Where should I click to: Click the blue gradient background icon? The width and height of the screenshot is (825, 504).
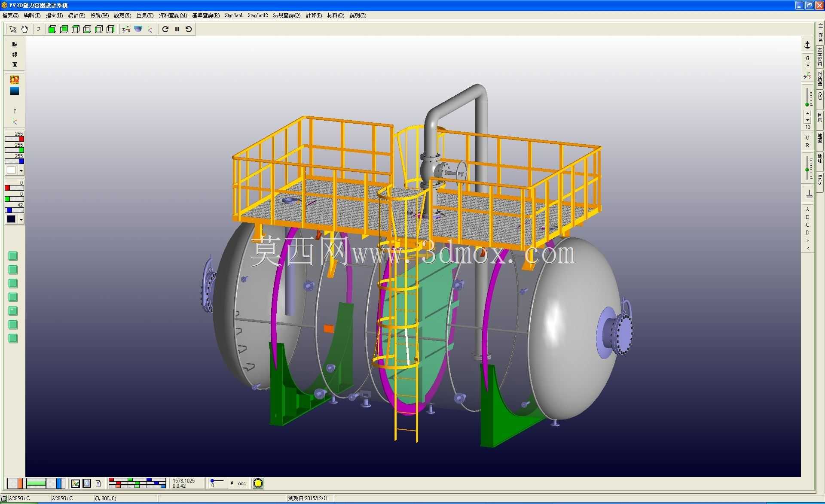[15, 91]
